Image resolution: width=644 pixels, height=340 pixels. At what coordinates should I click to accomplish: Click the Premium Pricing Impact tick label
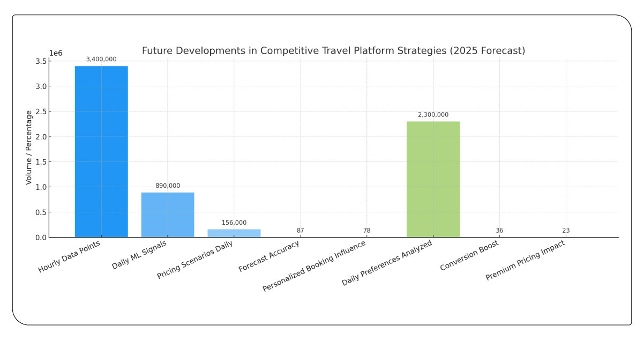pos(526,261)
